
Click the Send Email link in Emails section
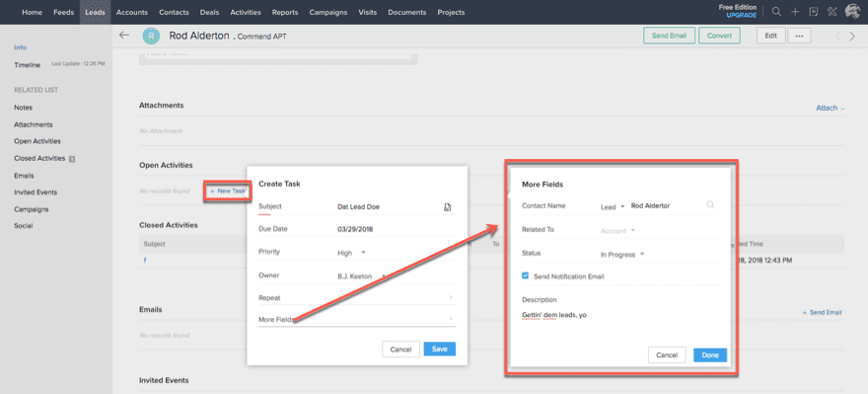(x=822, y=313)
